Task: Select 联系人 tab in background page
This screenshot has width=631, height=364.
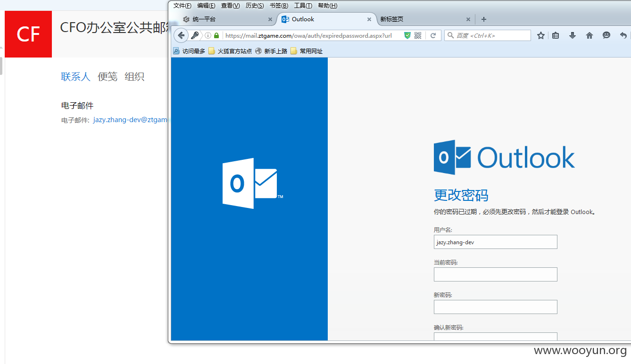Action: tap(75, 76)
